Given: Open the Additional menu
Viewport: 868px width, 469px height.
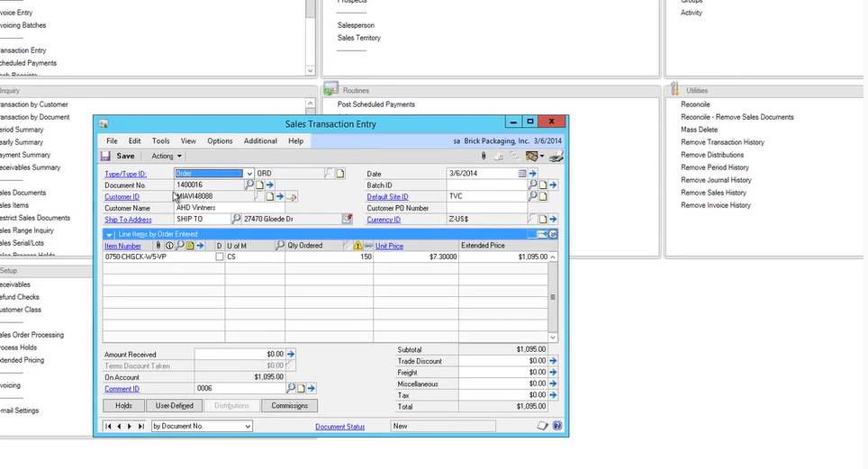Looking at the screenshot, I should point(260,140).
